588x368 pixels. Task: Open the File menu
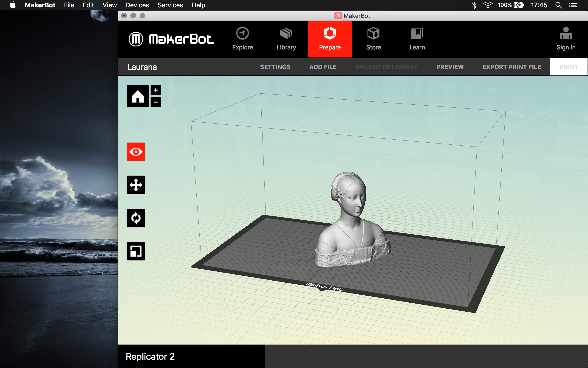(x=69, y=5)
